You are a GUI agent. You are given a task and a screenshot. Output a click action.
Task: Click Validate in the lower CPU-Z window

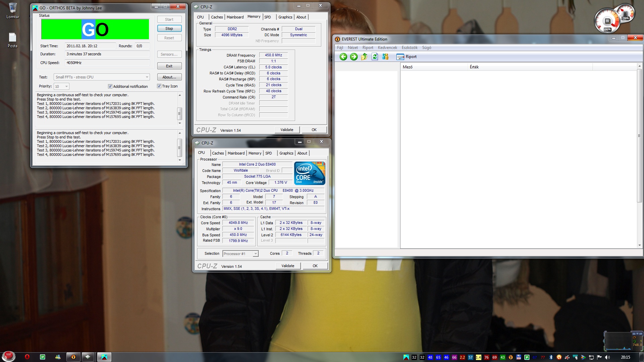coord(288,266)
